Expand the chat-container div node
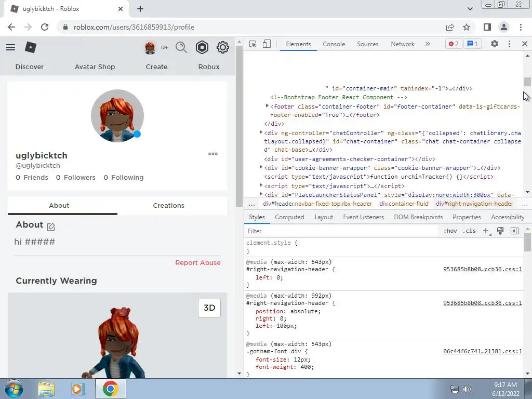532x399 pixels. coord(261,132)
